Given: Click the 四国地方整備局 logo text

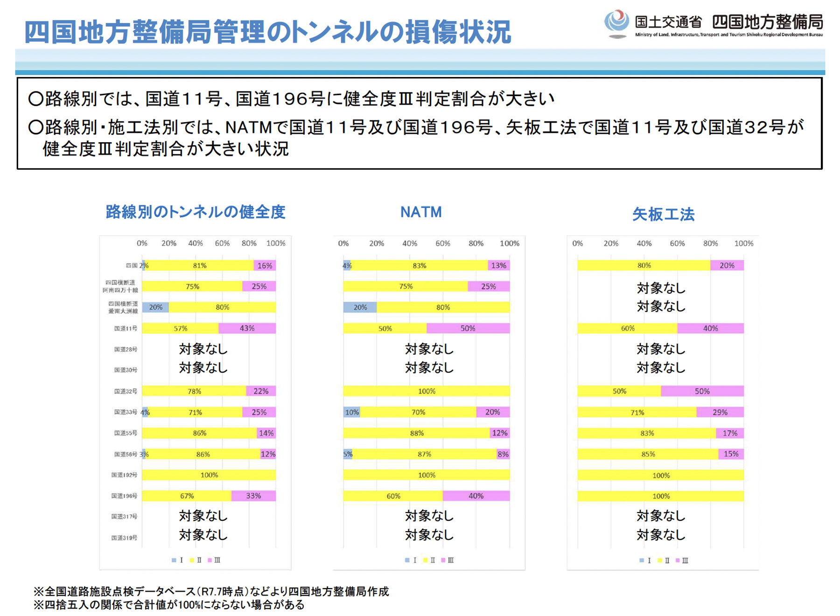Looking at the screenshot, I should [767, 21].
